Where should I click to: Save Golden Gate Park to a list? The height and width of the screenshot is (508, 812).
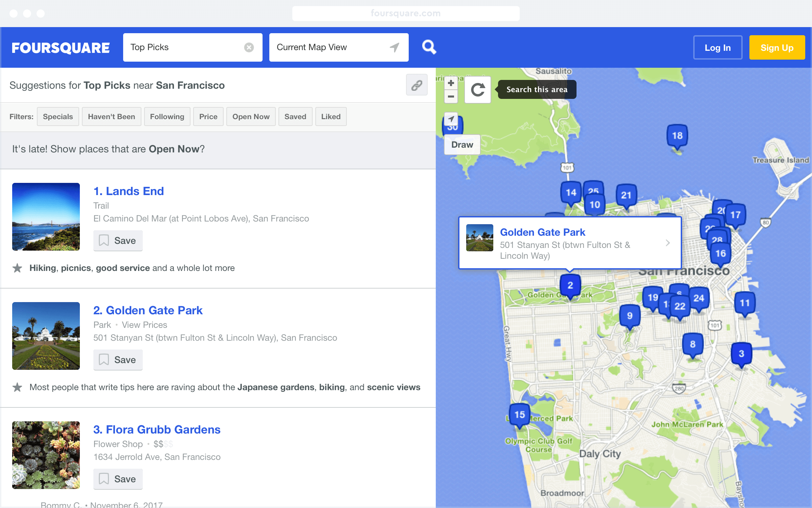[118, 360]
